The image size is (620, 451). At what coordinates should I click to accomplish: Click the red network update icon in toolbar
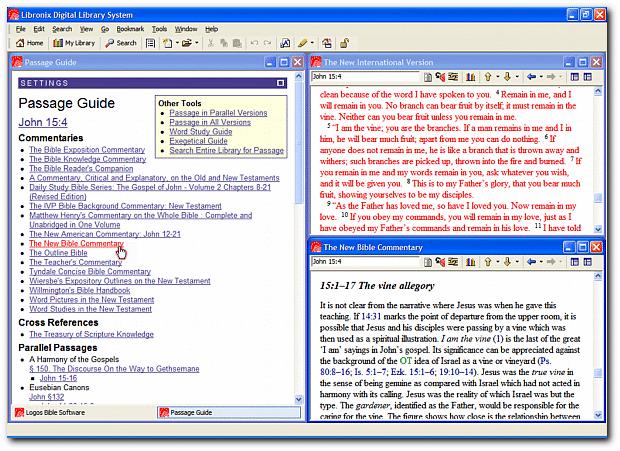pyautogui.click(x=327, y=43)
